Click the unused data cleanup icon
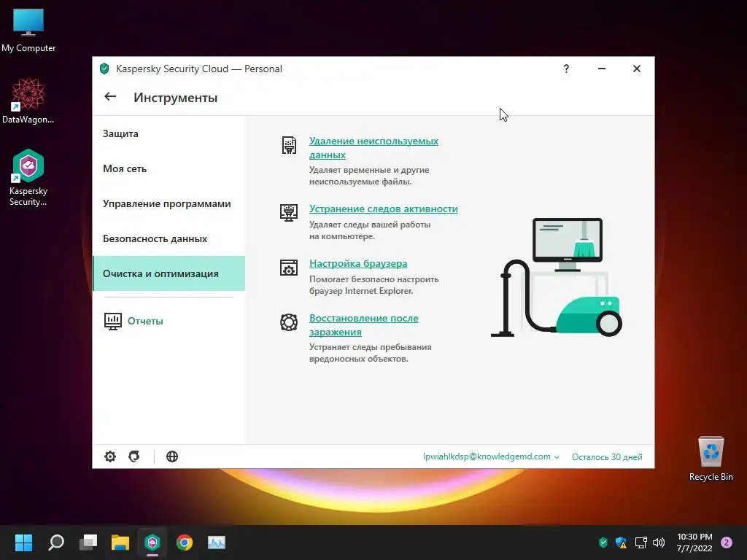Image resolution: width=747 pixels, height=560 pixels. [x=289, y=145]
